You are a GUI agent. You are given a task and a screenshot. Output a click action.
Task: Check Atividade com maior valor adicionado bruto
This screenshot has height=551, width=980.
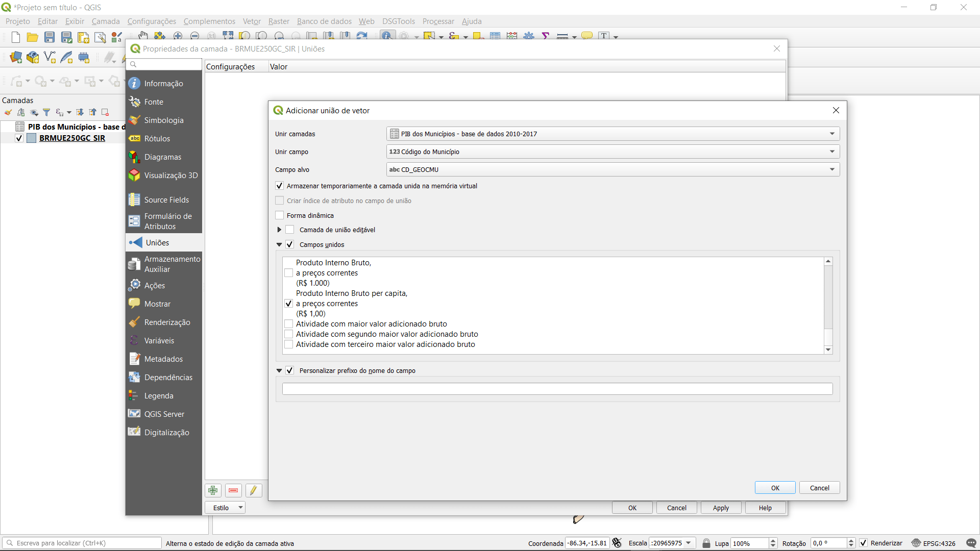click(289, 324)
